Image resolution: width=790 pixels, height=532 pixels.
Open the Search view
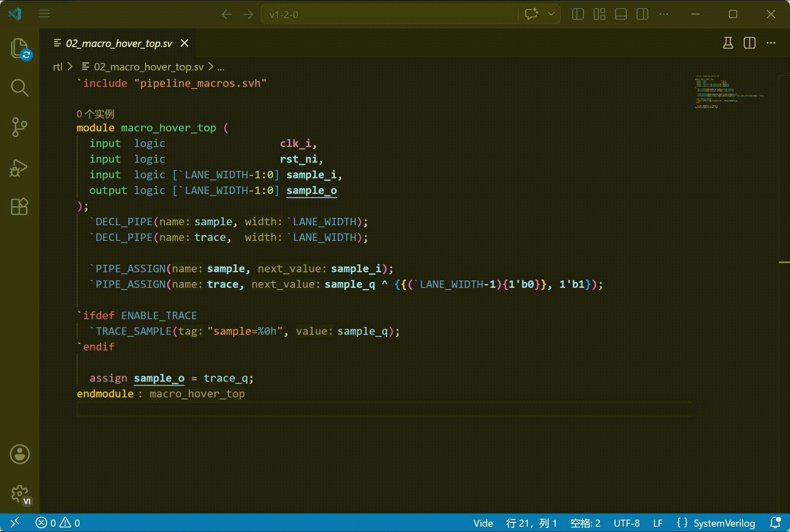[19, 87]
